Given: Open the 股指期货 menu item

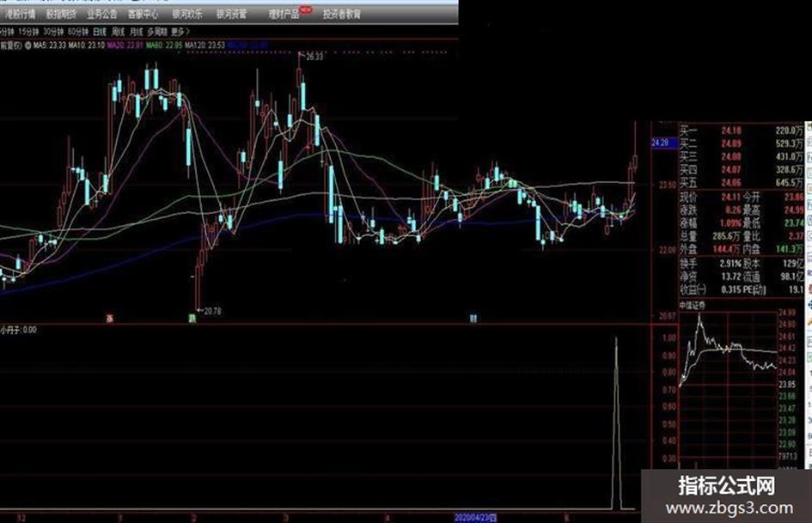Looking at the screenshot, I should click(61, 14).
